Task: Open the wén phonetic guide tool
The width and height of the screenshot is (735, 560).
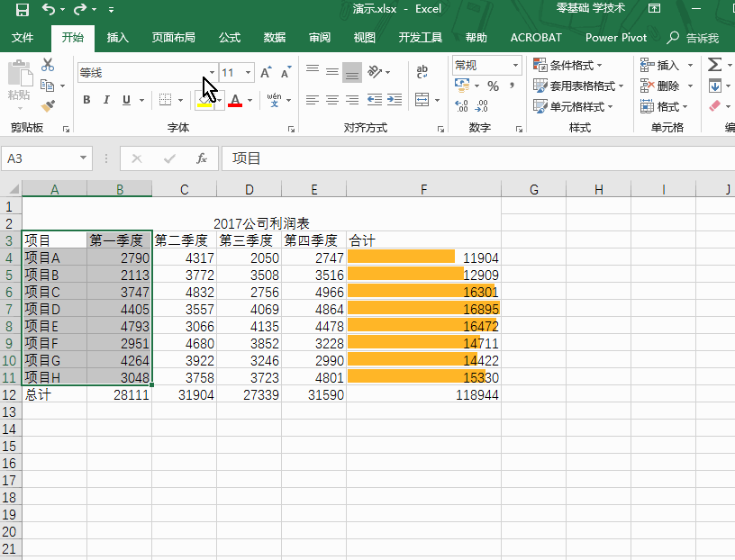Action: tap(274, 100)
